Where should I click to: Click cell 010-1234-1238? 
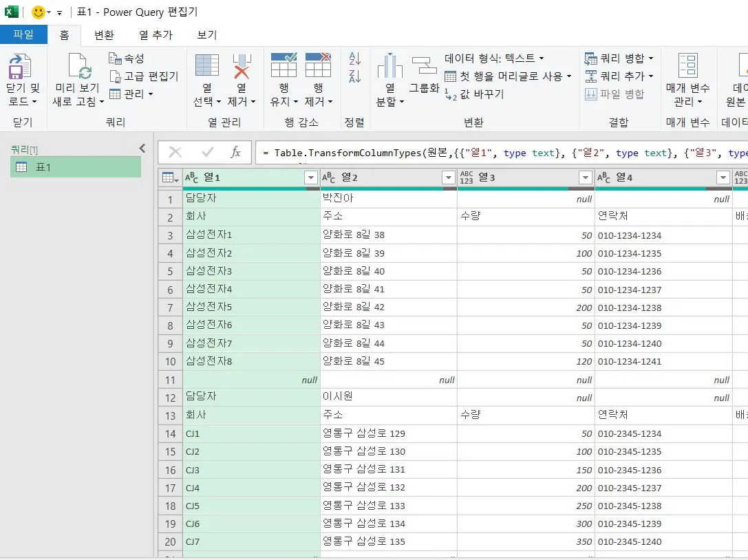click(663, 308)
